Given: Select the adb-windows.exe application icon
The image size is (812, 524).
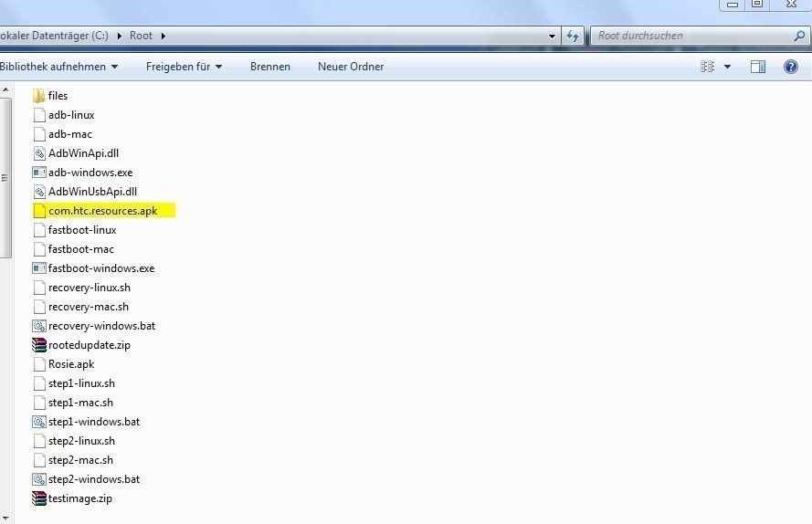Looking at the screenshot, I should click(39, 173).
